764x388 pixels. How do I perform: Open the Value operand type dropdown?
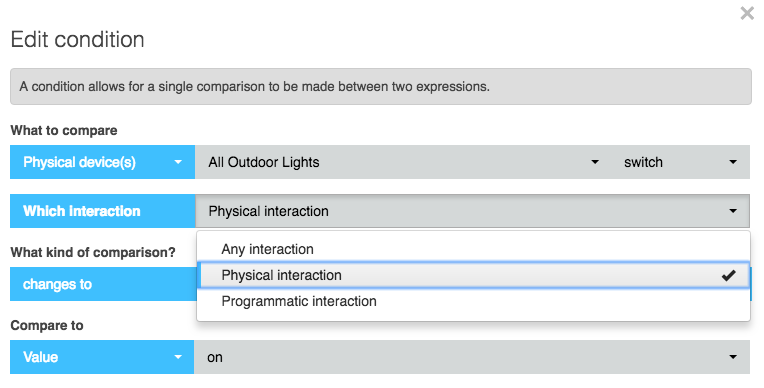coord(102,357)
